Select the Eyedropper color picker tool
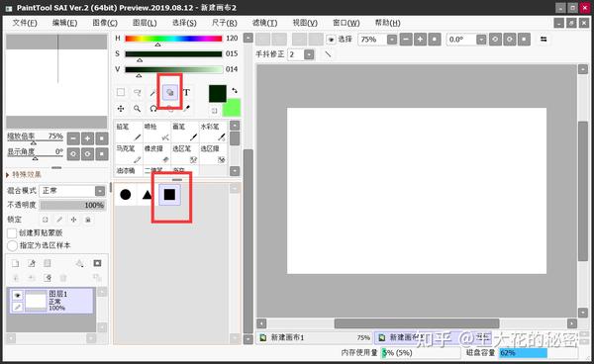 186,109
